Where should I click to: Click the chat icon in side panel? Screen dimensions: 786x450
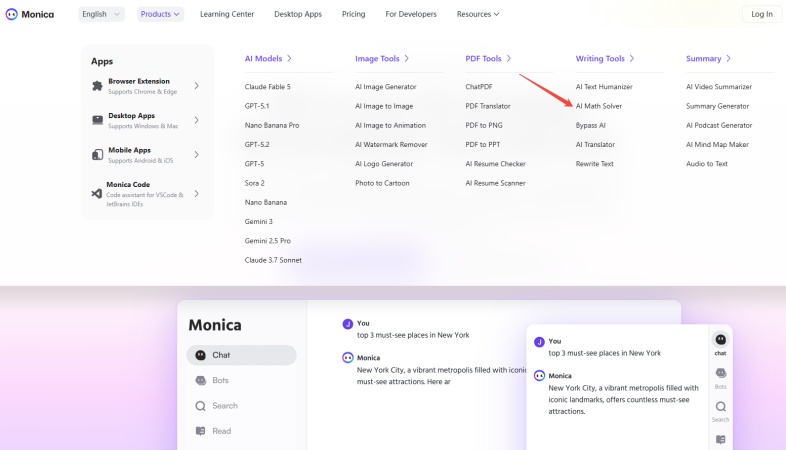tap(720, 340)
